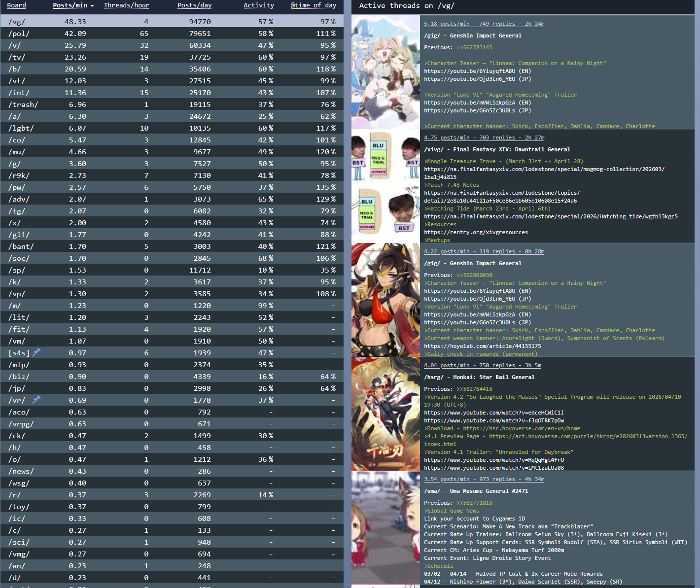This screenshot has width=700, height=588.
Task: Select the /b/ board name
Action: pyautogui.click(x=14, y=69)
